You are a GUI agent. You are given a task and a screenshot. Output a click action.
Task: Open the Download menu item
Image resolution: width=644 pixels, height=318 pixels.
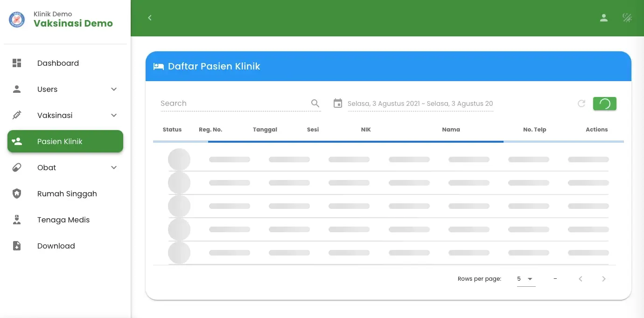[65, 246]
